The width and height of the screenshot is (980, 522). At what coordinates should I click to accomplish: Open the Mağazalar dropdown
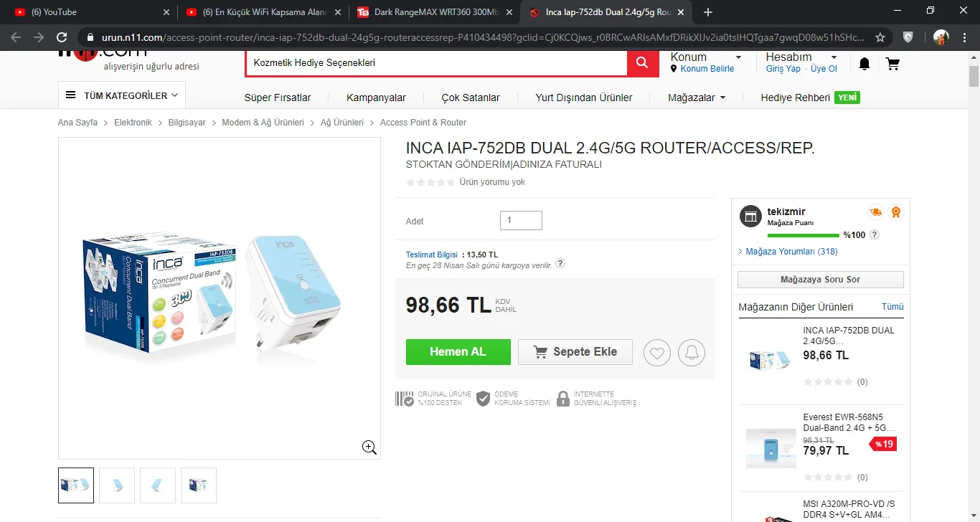point(697,98)
